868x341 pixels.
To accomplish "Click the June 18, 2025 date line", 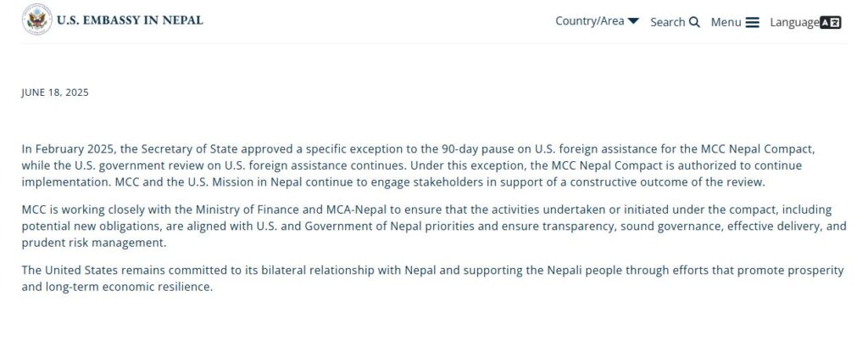I will [55, 92].
